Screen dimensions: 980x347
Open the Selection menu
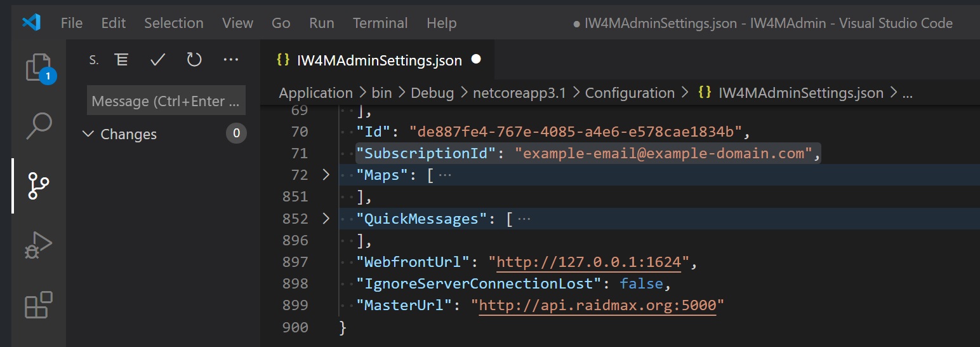[x=174, y=23]
